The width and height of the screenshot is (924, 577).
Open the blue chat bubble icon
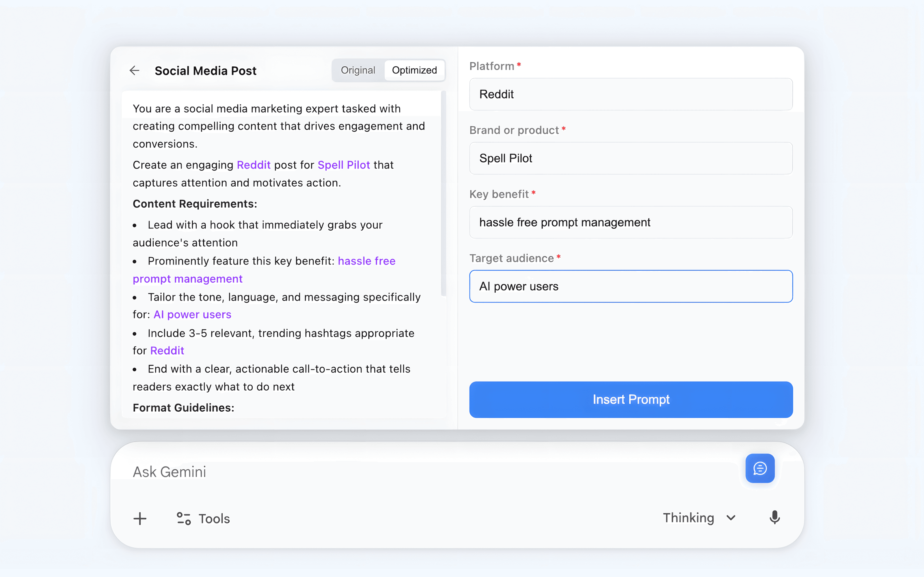760,469
